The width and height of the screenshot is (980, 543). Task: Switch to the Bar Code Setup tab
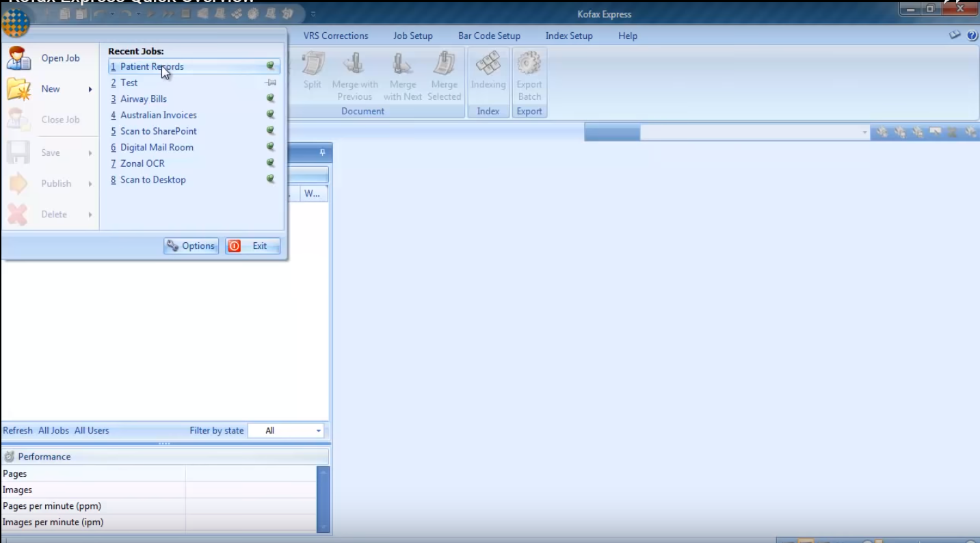(x=489, y=36)
